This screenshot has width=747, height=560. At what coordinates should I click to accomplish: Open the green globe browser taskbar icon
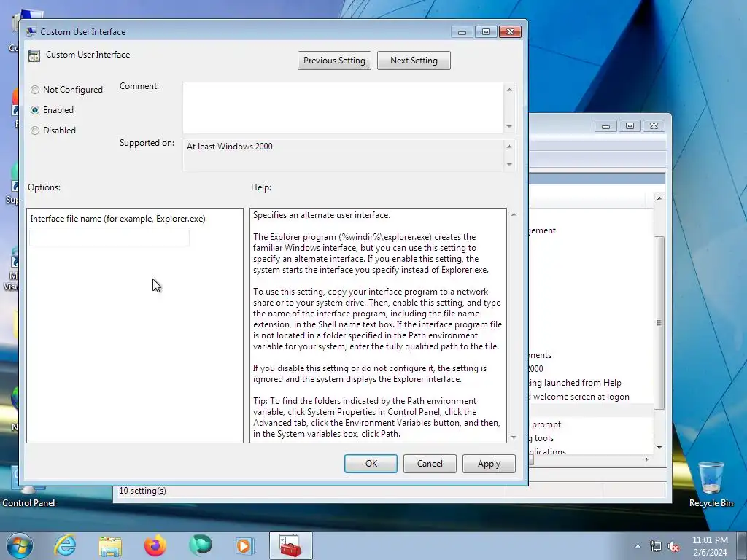coord(201,545)
